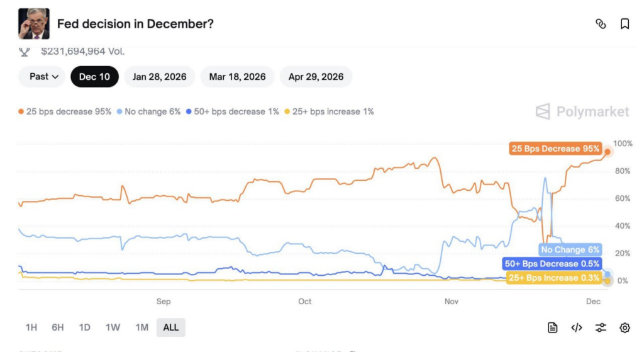Expand the Past dropdown
Screen dimensions: 644x352
44,77
